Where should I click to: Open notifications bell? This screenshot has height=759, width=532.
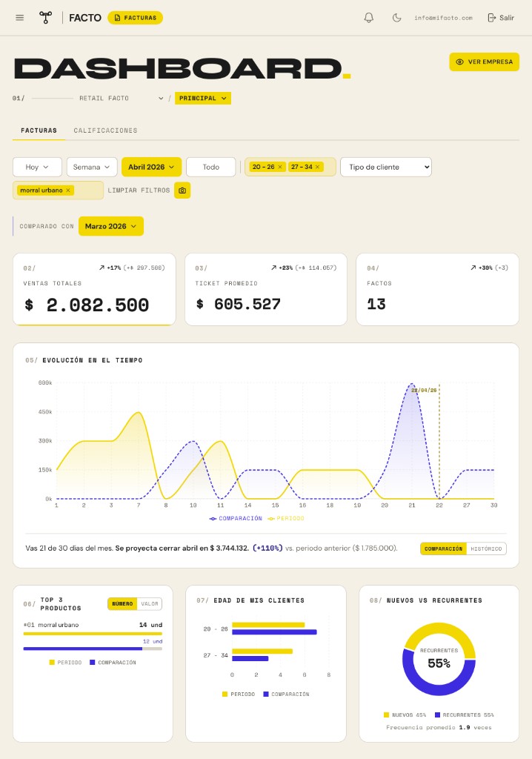[369, 18]
